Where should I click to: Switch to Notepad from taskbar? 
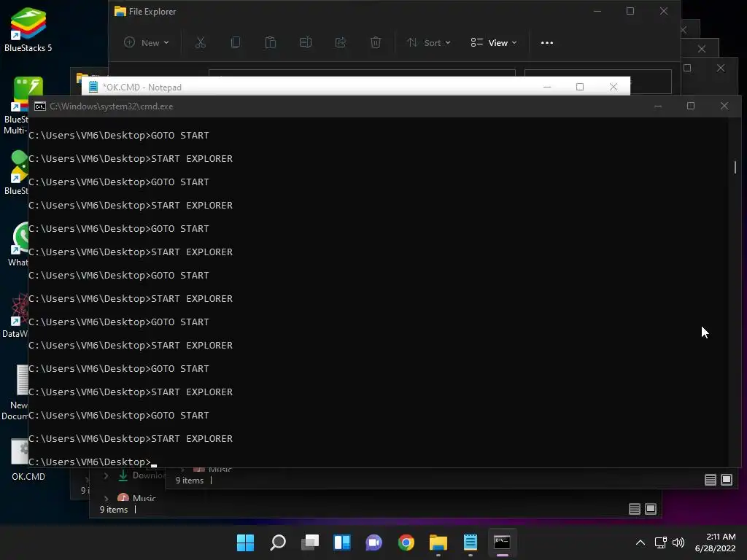click(x=471, y=542)
